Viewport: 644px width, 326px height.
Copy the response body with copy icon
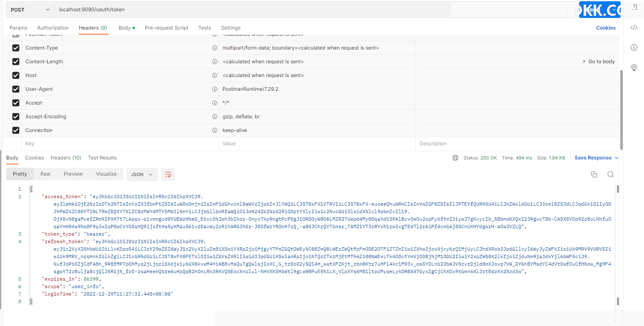pos(594,174)
